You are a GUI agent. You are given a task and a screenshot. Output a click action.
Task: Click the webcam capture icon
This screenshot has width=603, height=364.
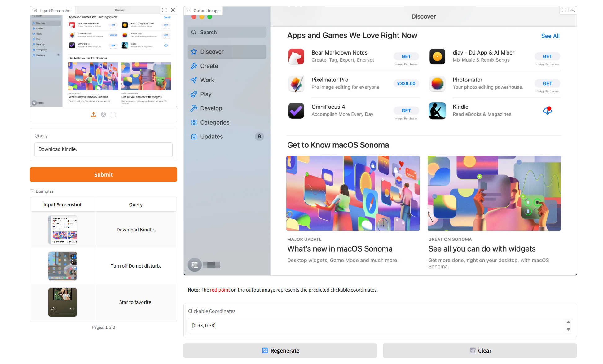(103, 115)
